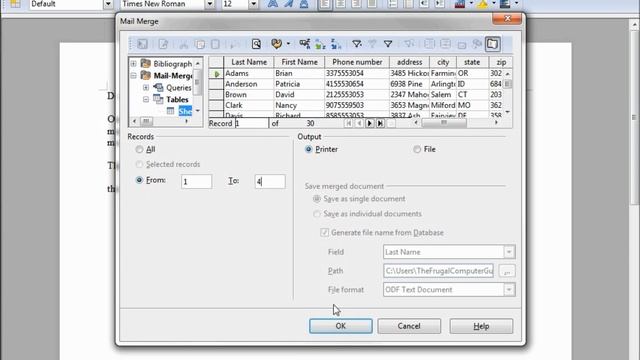Jump to the last record button
This screenshot has width=640, height=360.
380,123
